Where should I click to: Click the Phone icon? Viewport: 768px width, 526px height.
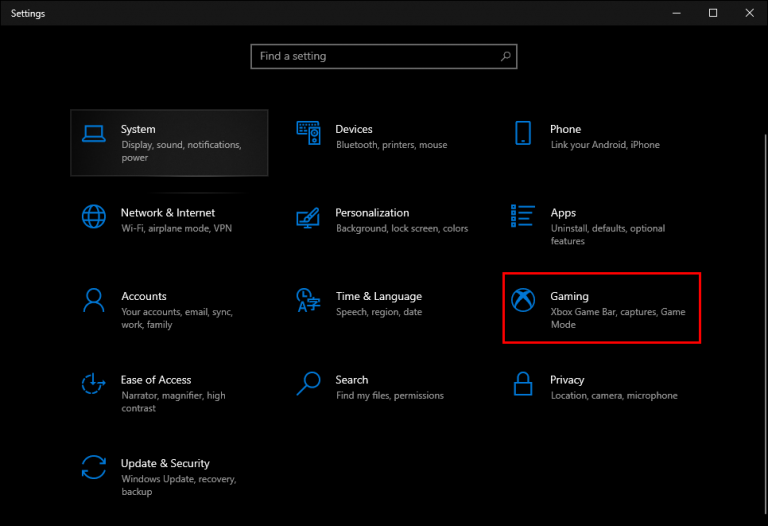coord(523,133)
